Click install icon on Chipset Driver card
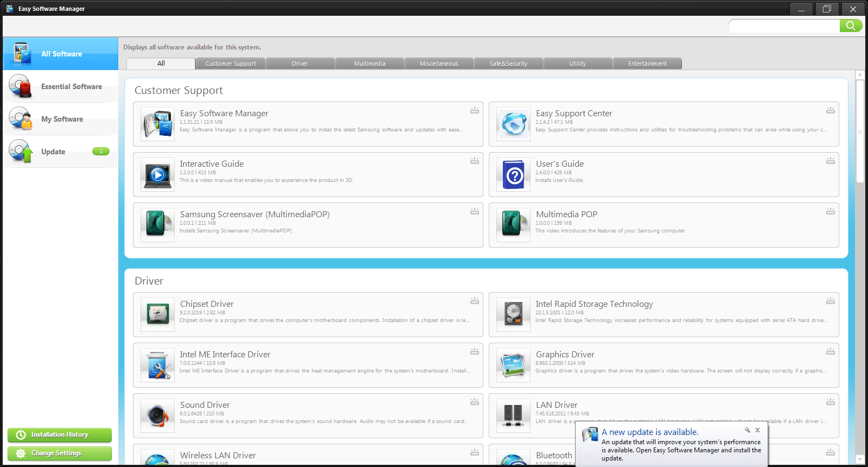This screenshot has height=467, width=868. click(x=475, y=301)
